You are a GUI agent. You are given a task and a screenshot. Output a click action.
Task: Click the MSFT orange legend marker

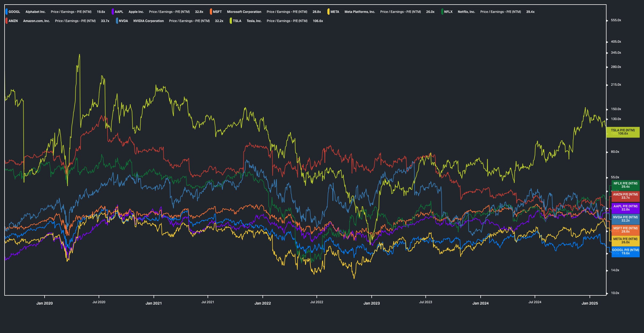tap(211, 12)
